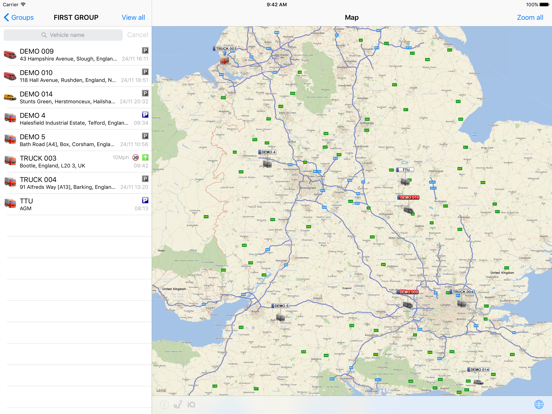This screenshot has width=552, height=414.
Task: Select DEMO 4 vehicle row
Action: click(x=76, y=119)
